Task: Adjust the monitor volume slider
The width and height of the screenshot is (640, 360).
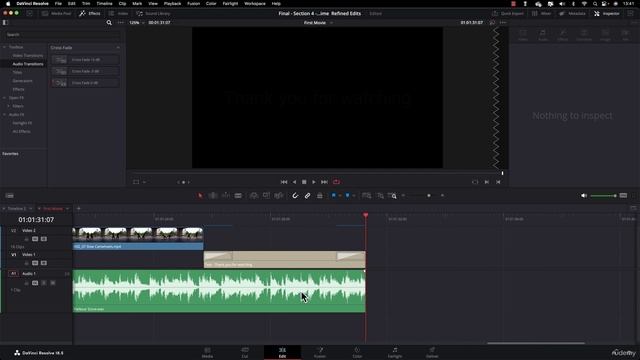Action: click(603, 196)
